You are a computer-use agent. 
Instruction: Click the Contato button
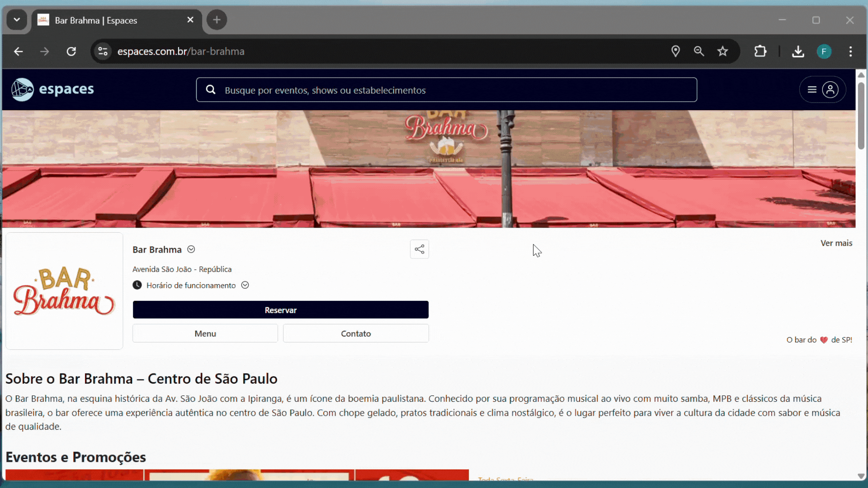pyautogui.click(x=355, y=333)
